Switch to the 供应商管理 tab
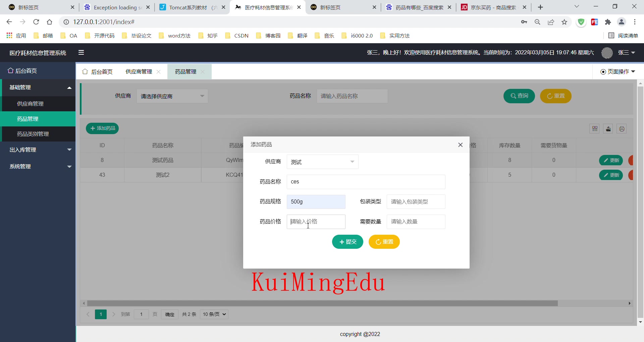Image resolution: width=644 pixels, height=342 pixels. (x=139, y=71)
